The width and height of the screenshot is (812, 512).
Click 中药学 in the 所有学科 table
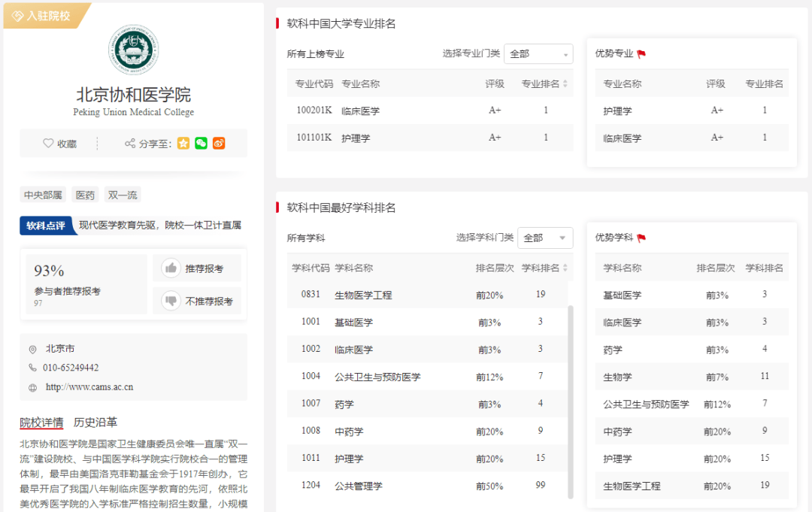[349, 432]
